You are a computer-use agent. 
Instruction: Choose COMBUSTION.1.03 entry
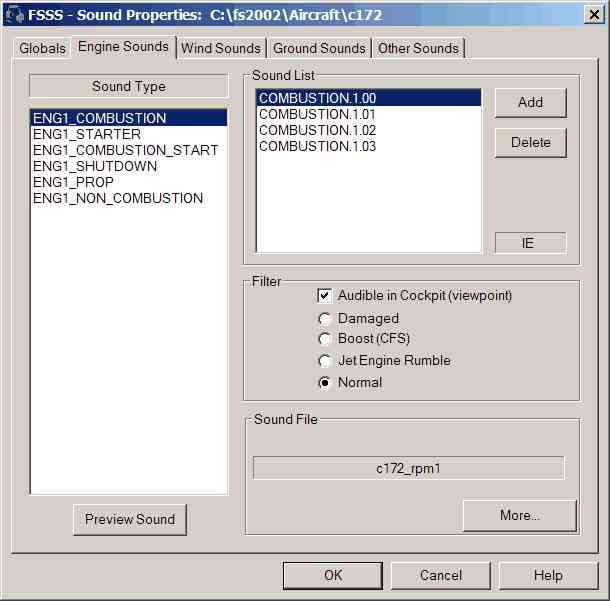[x=368, y=146]
